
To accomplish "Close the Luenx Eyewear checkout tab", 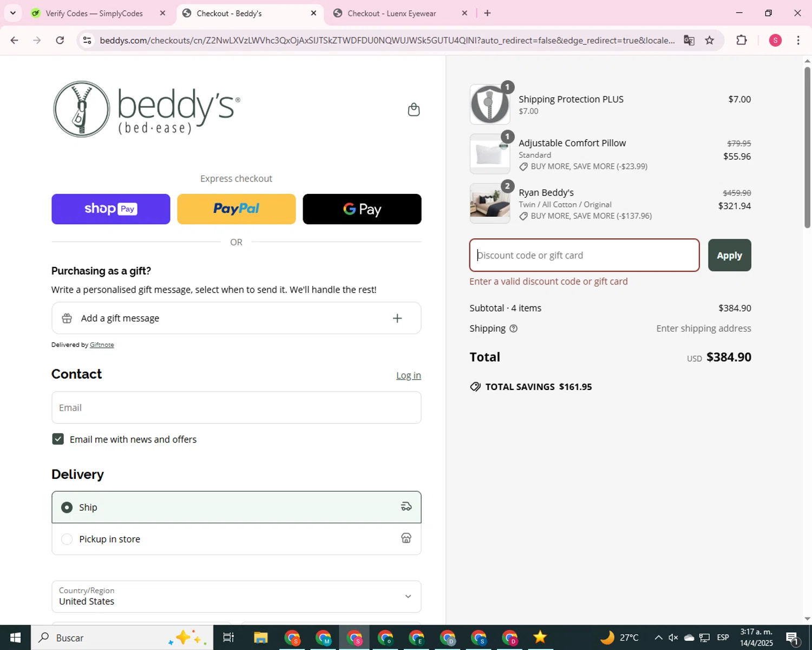I will 464,13.
